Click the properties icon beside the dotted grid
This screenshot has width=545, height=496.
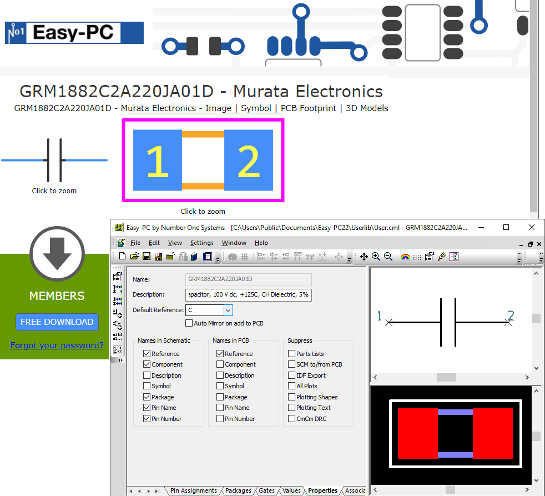430,257
